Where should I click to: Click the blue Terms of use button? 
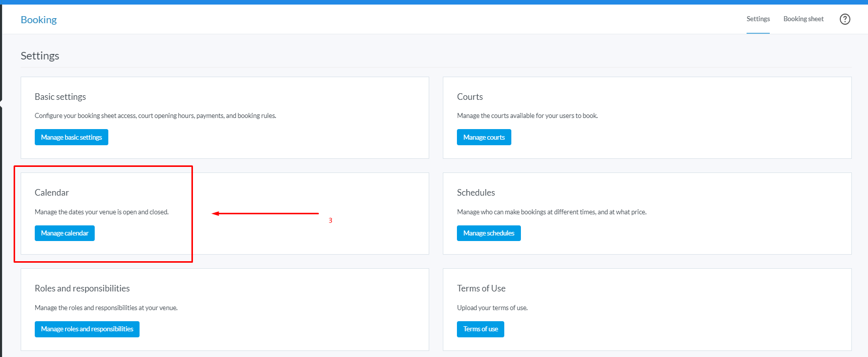[480, 329]
